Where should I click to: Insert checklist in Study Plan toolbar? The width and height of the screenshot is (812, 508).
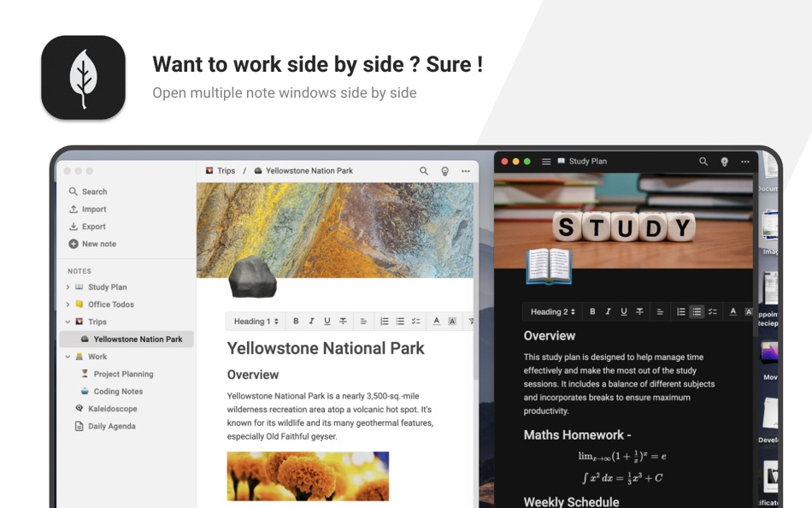pyautogui.click(x=713, y=311)
